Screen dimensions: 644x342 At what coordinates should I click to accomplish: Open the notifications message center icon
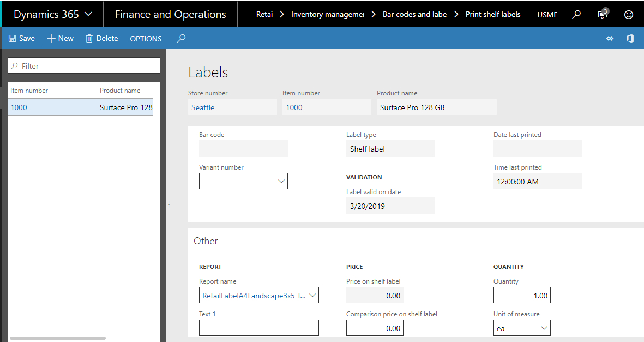point(603,15)
